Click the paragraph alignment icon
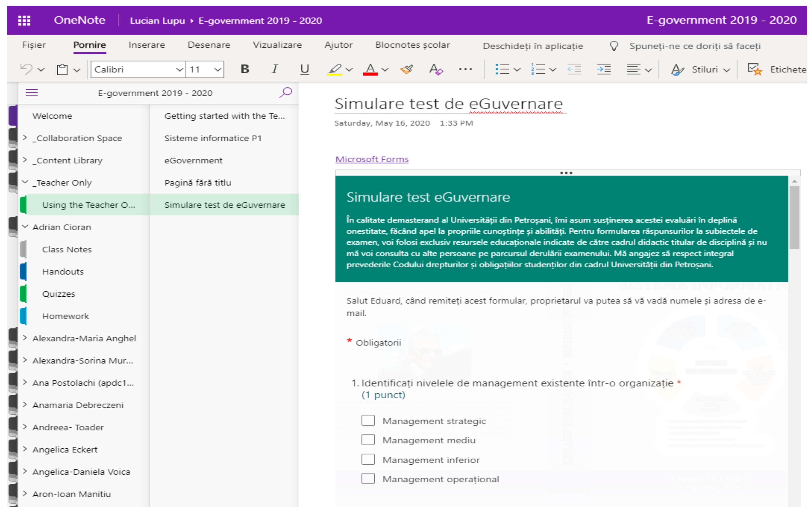Viewport: 812px width, 514px height. tap(634, 70)
